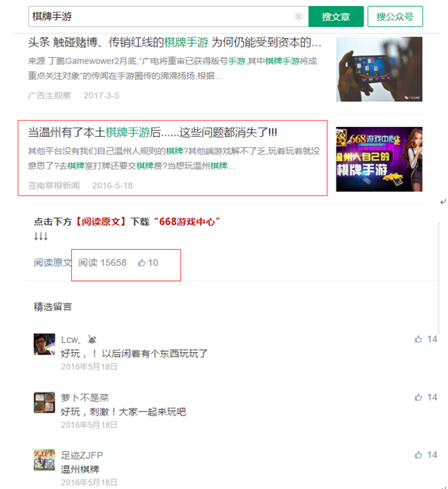Like 足迹ZJFP's comment thumbs-up icon
Viewport: 448px width, 489px height.
(418, 455)
